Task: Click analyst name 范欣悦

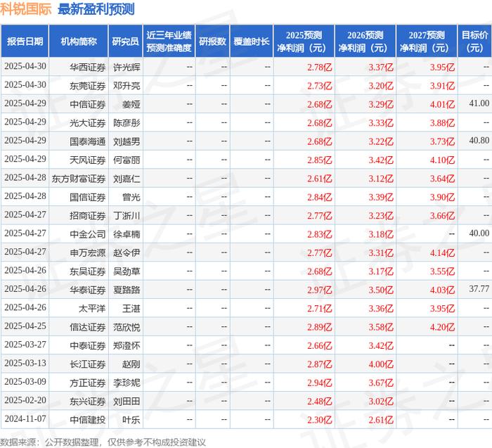Action: (127, 327)
